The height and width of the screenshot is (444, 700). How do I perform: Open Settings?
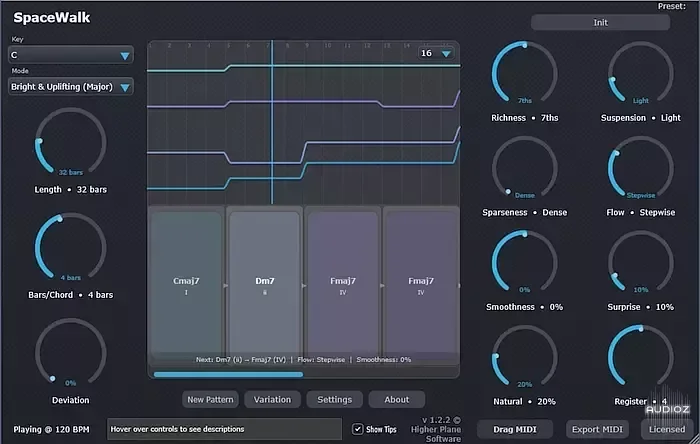click(x=334, y=399)
